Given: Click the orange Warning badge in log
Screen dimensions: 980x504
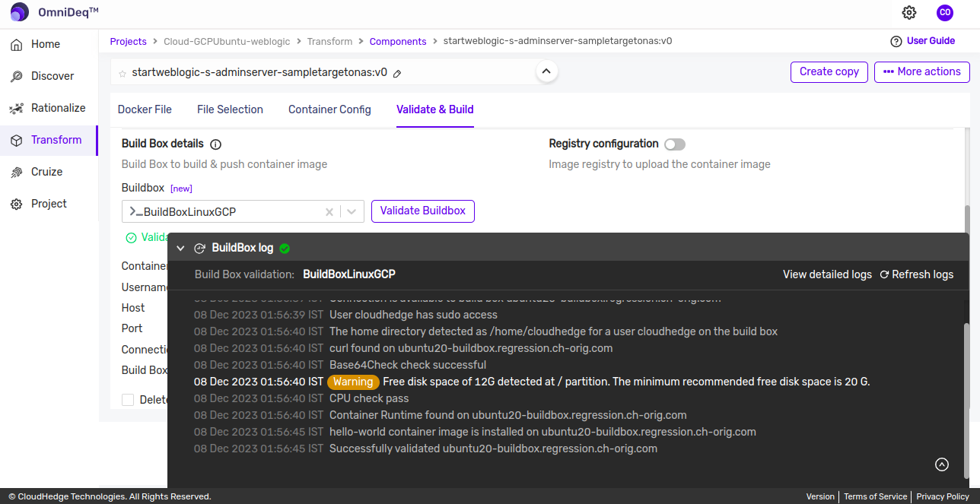Looking at the screenshot, I should pyautogui.click(x=353, y=382).
